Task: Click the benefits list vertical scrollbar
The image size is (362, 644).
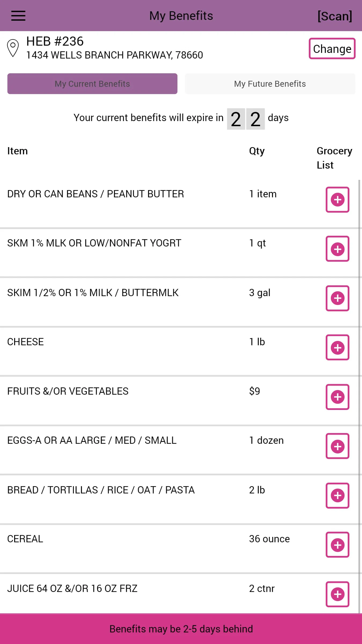Action: (x=359, y=376)
